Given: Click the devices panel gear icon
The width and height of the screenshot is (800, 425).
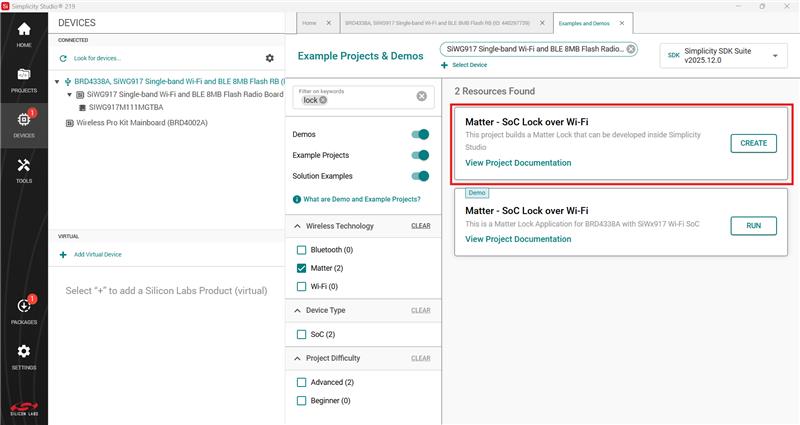Looking at the screenshot, I should coord(269,59).
